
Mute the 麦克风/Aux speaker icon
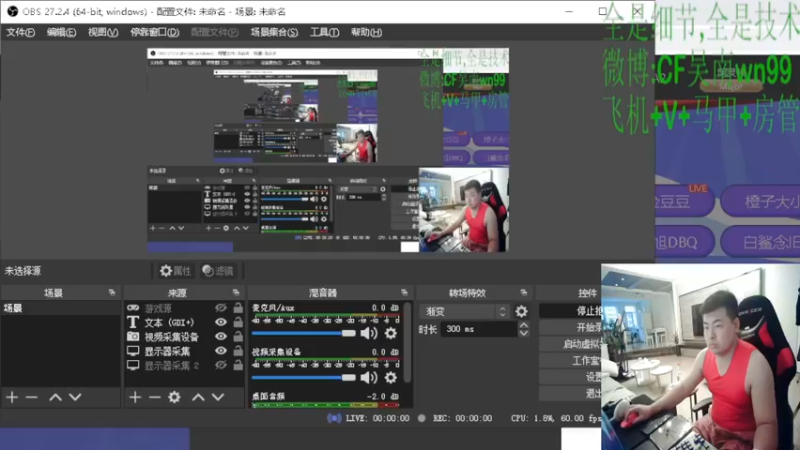click(368, 333)
